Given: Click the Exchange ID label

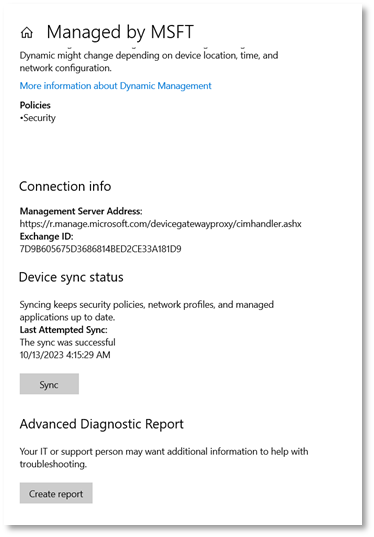Looking at the screenshot, I should point(46,236).
